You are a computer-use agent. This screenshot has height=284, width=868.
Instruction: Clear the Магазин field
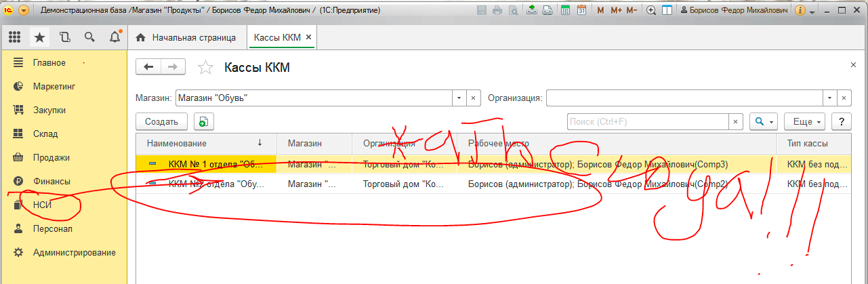474,98
